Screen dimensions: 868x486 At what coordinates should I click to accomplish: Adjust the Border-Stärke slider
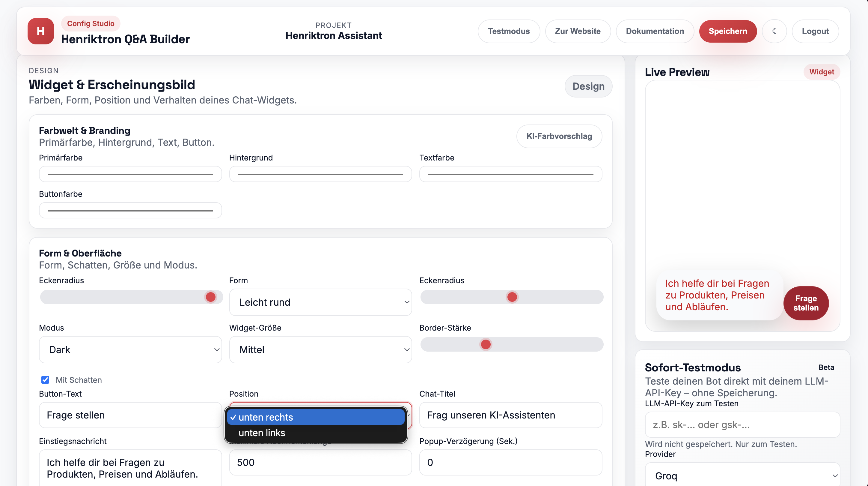486,344
